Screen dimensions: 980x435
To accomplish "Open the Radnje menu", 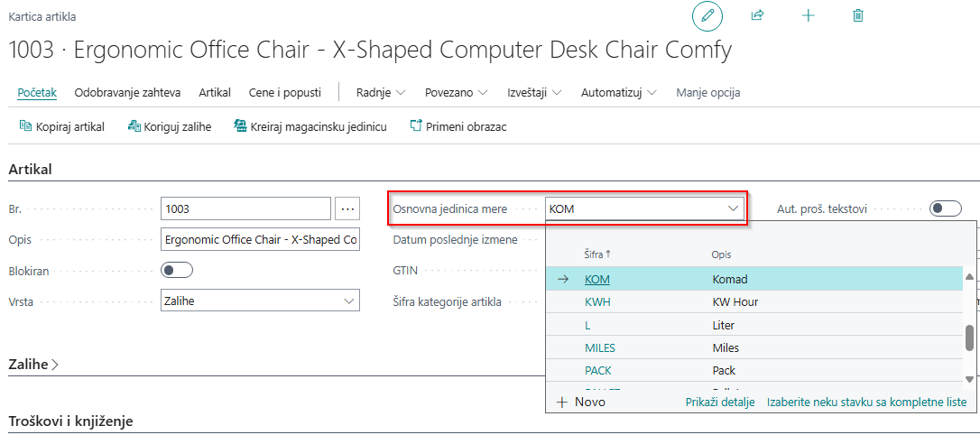I will tap(380, 93).
